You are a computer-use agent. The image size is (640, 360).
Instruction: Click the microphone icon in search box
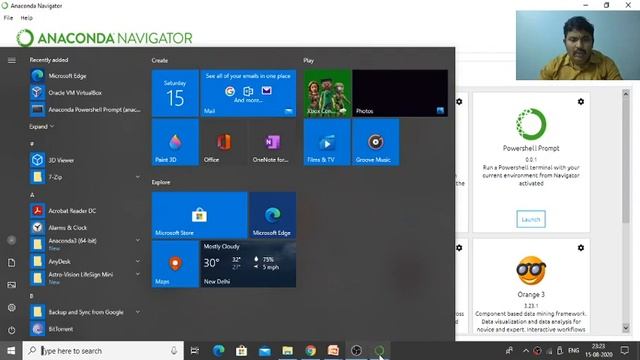click(x=174, y=351)
